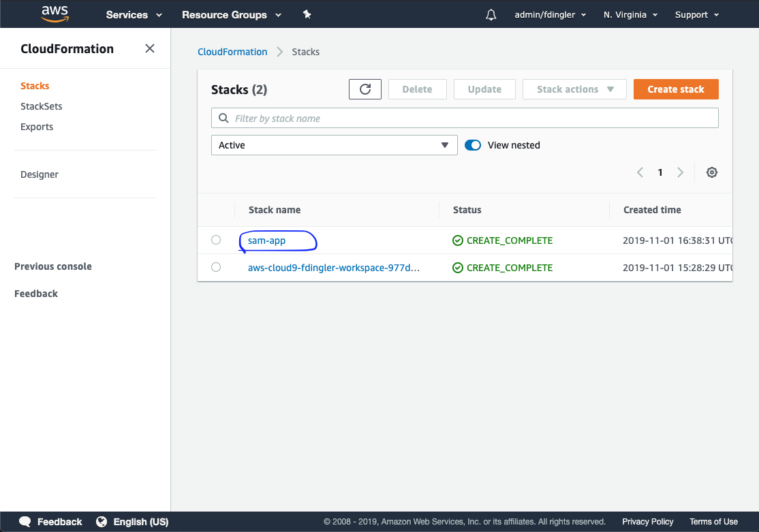This screenshot has width=759, height=532.
Task: Click the Create stack button
Action: [676, 89]
